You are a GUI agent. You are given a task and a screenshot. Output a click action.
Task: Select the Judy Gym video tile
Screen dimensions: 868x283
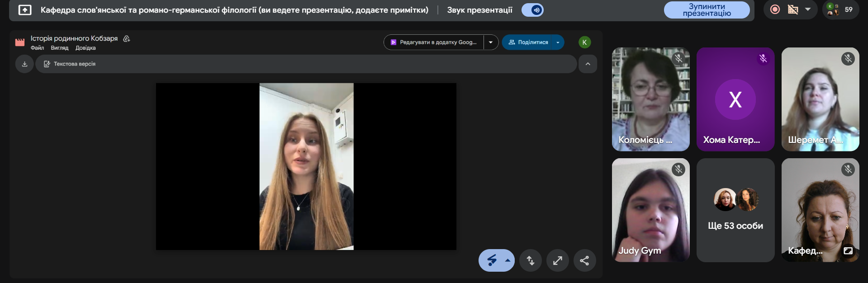coord(650,210)
